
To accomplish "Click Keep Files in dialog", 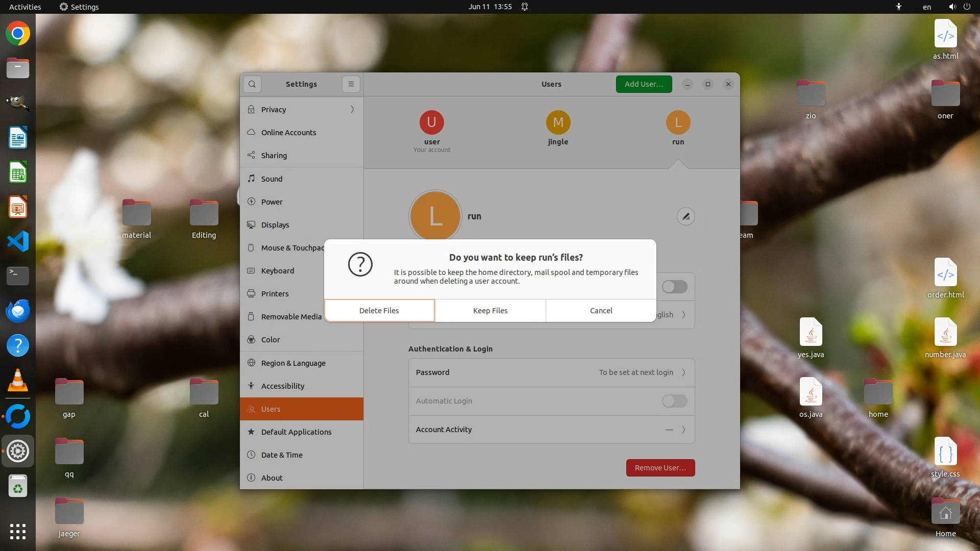I will (490, 311).
